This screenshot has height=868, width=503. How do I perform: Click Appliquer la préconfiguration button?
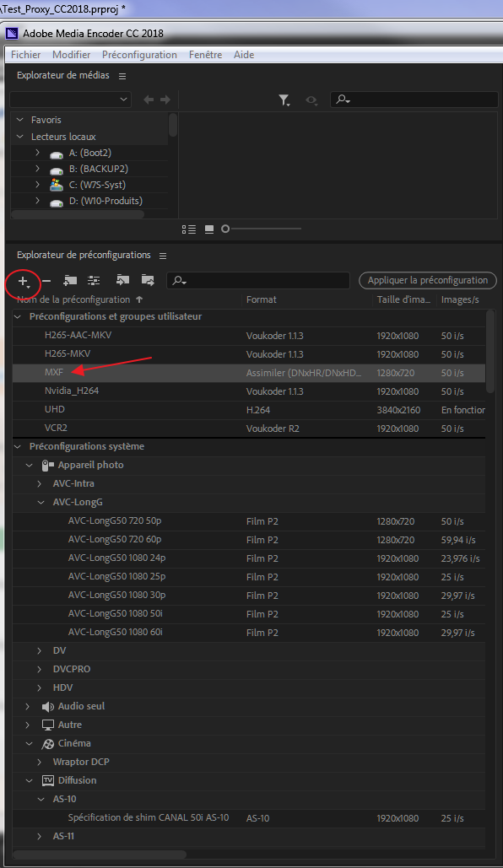point(428,280)
